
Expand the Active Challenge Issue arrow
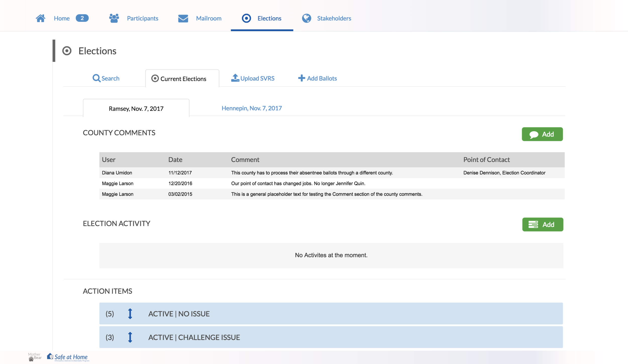(130, 337)
